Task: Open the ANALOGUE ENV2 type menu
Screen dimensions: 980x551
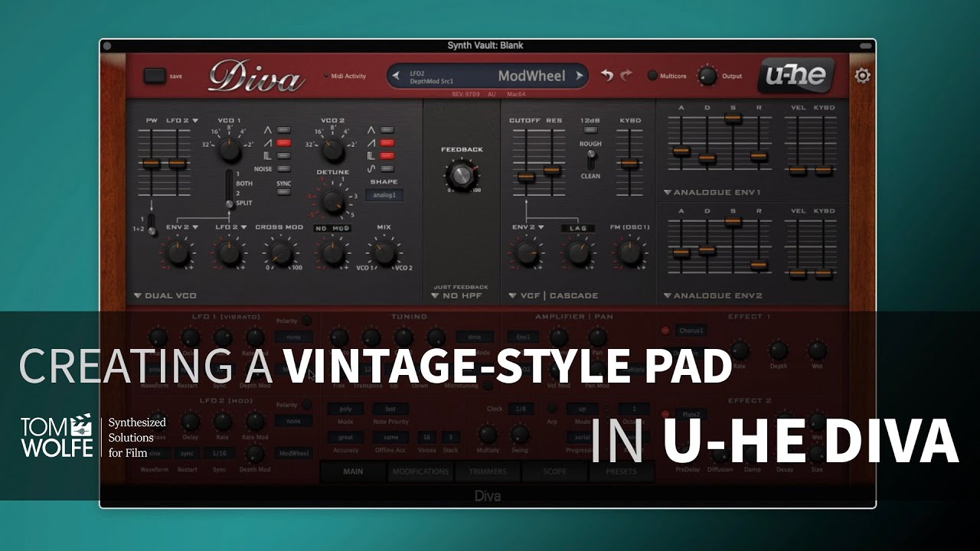Action: tap(713, 295)
